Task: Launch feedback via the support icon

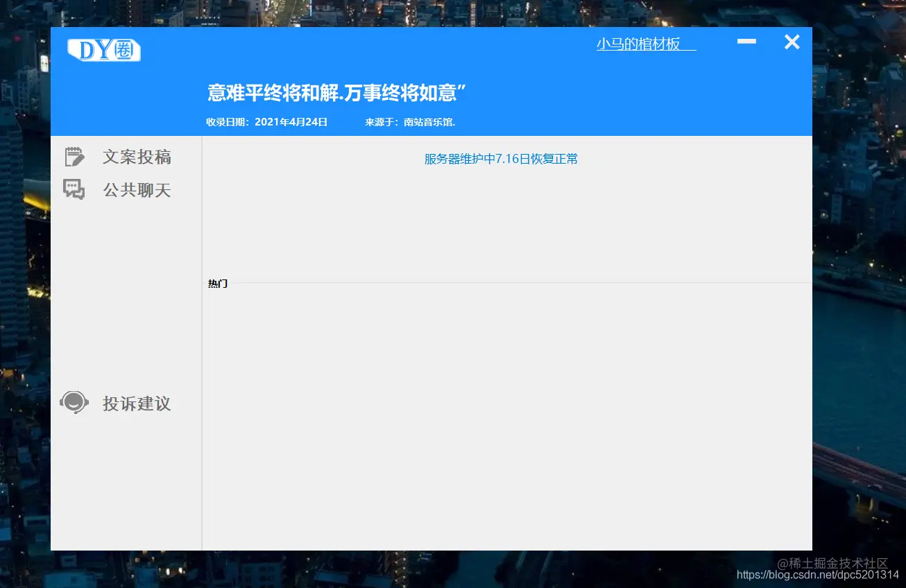Action: (74, 402)
